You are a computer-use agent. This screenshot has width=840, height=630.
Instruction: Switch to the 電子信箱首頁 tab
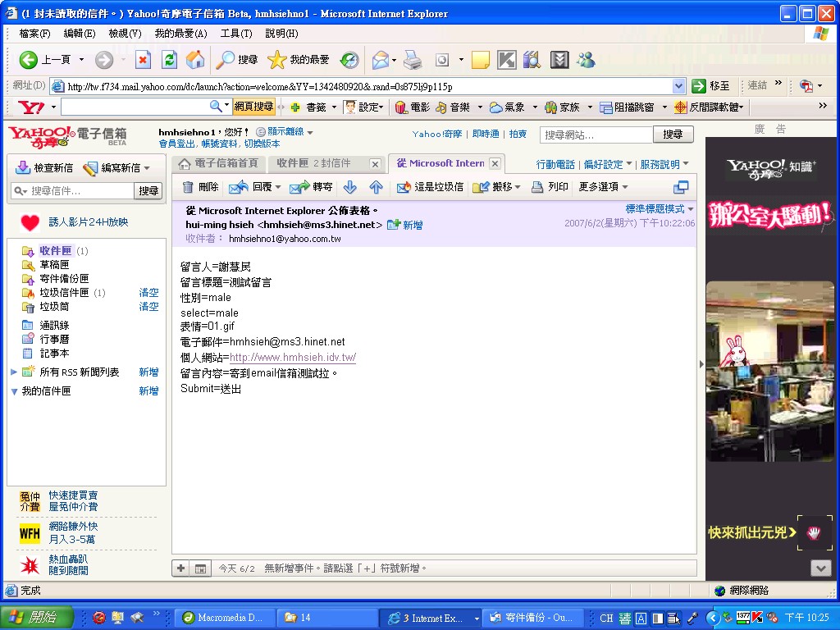[x=218, y=163]
